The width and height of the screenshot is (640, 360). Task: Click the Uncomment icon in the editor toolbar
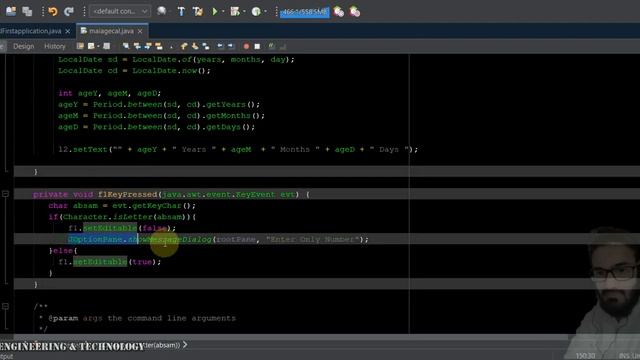pos(282,47)
